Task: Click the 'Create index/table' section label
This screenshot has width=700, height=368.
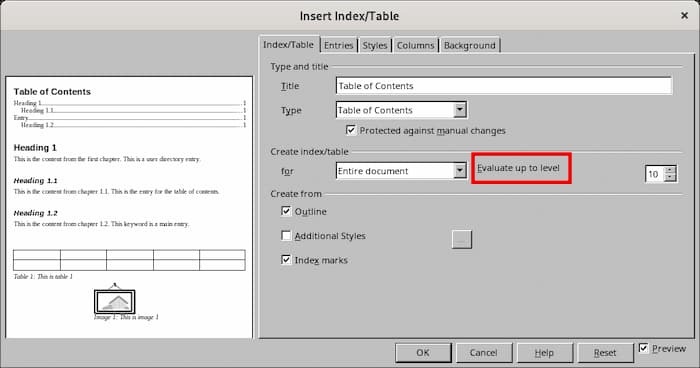Action: (309, 152)
